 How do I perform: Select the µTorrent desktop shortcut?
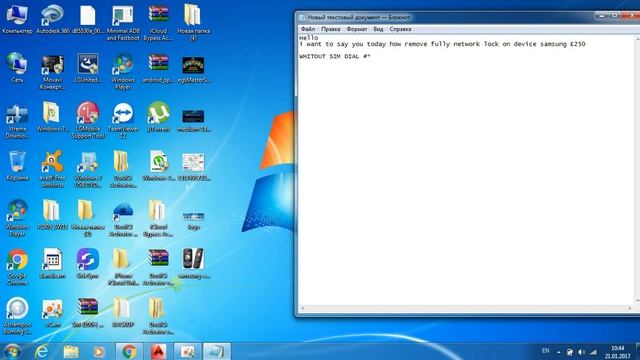click(x=158, y=116)
